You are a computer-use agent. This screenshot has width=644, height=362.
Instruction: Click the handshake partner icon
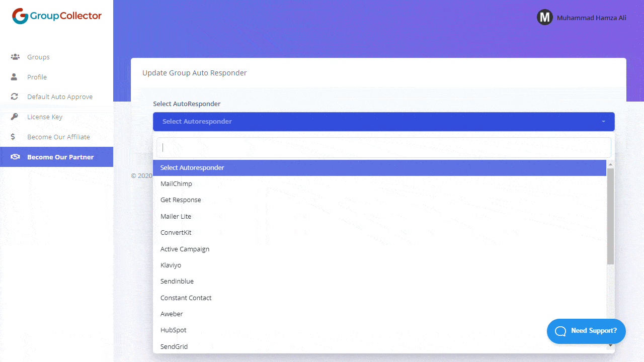(15, 157)
